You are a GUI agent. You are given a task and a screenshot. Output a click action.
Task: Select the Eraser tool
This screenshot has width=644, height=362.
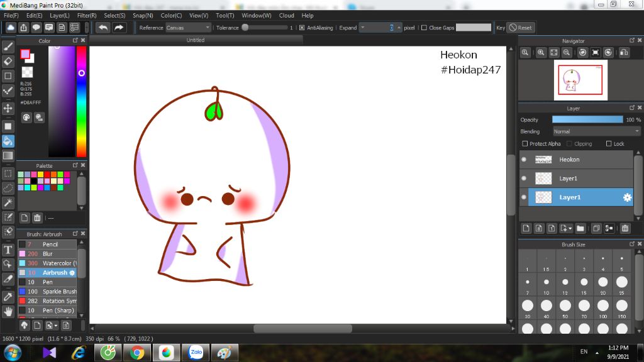pyautogui.click(x=8, y=62)
